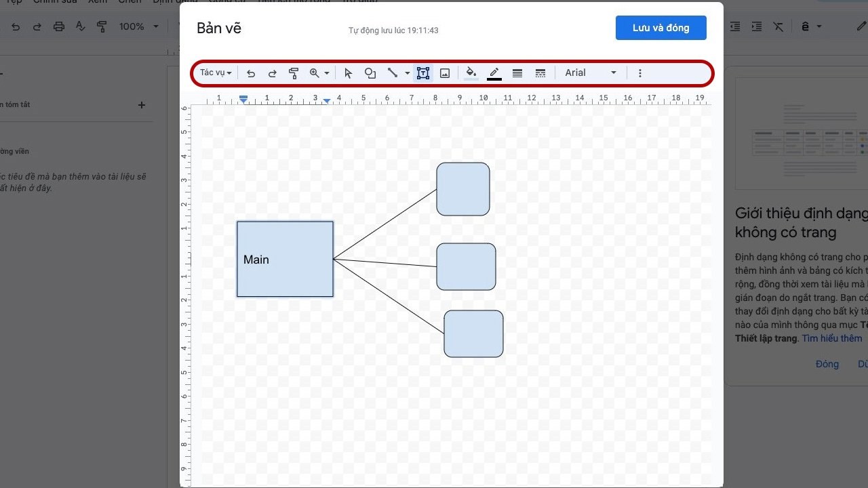Choose the Select arrow tool
This screenshot has width=868, height=488.
click(349, 73)
